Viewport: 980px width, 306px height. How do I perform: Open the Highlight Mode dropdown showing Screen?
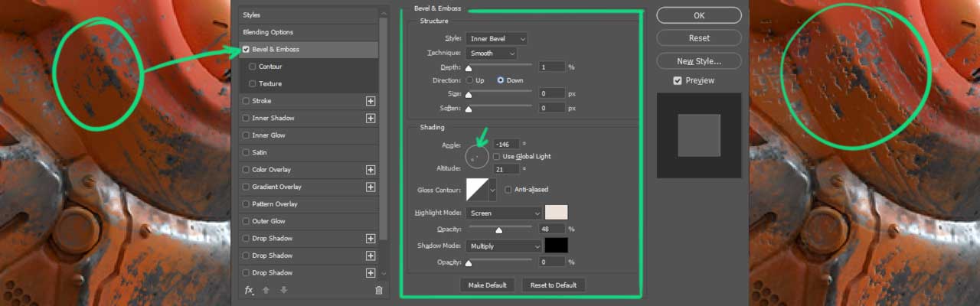[503, 213]
